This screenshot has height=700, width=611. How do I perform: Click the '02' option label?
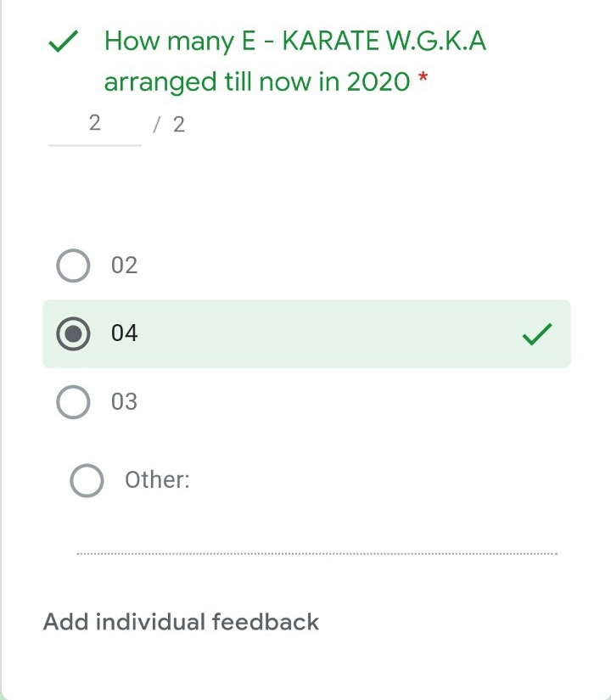click(124, 266)
